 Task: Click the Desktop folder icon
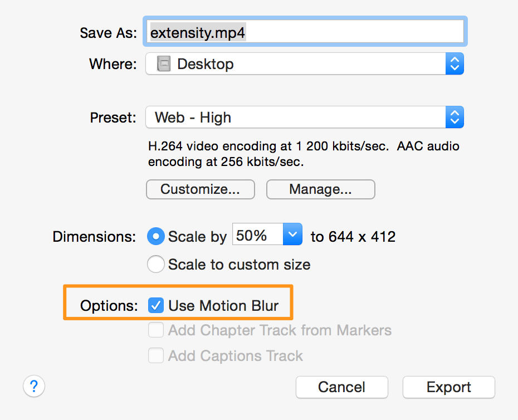(x=164, y=64)
